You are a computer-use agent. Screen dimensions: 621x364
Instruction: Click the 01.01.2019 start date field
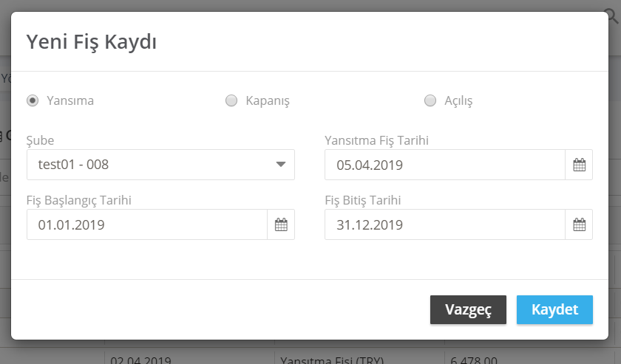pyautogui.click(x=147, y=224)
